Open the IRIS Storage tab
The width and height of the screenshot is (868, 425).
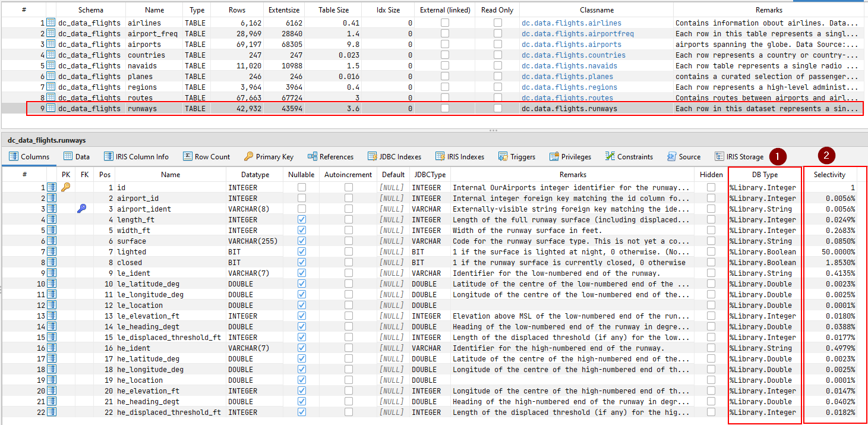(738, 156)
